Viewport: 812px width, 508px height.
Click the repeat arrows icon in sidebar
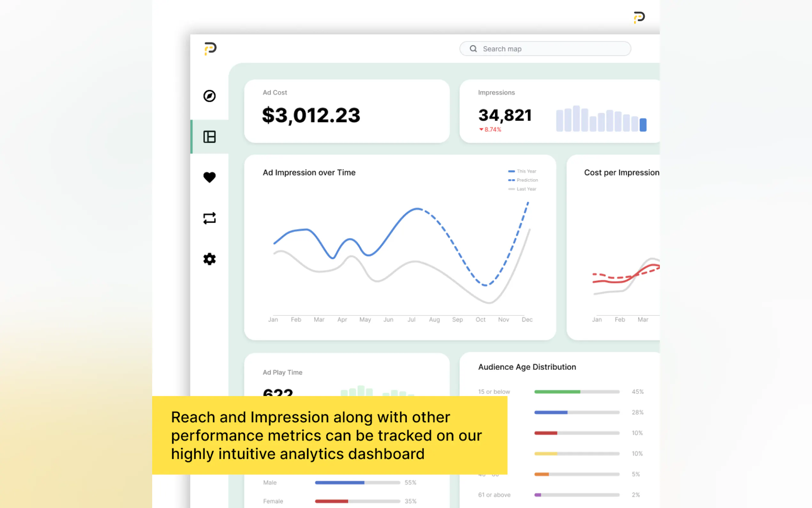[x=209, y=218]
